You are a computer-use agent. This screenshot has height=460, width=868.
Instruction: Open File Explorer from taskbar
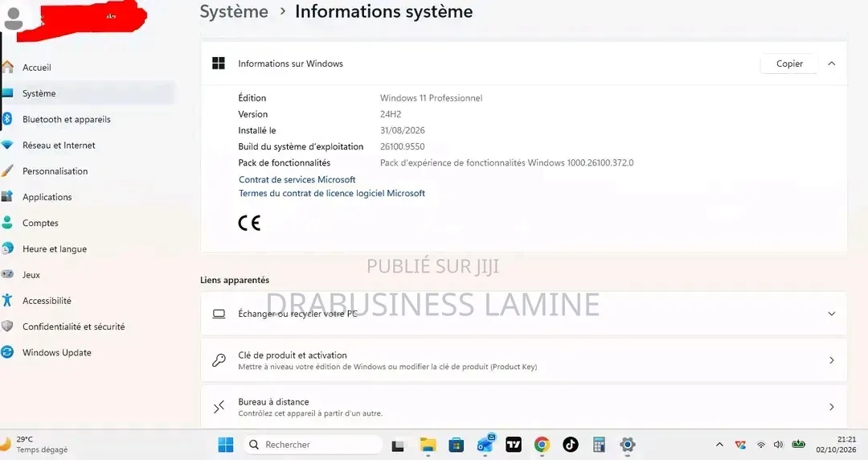[x=428, y=445]
